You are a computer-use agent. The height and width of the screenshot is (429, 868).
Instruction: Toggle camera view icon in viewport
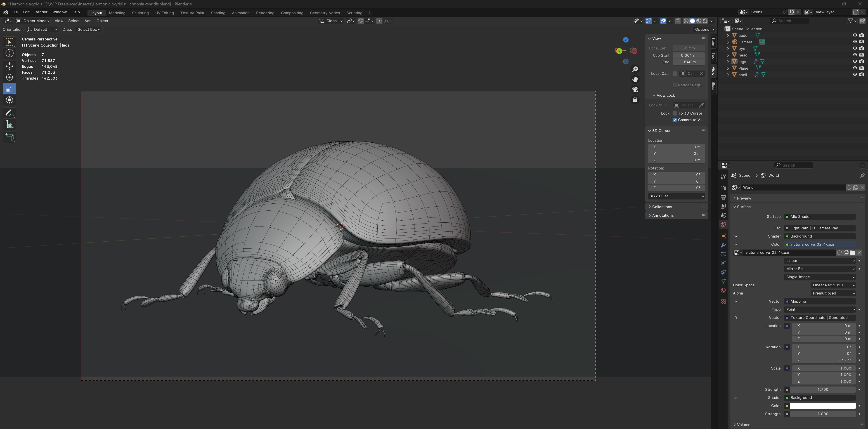tap(635, 90)
